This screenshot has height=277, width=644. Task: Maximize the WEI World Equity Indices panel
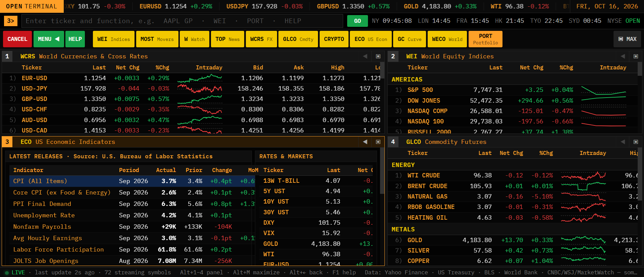coord(636,56)
